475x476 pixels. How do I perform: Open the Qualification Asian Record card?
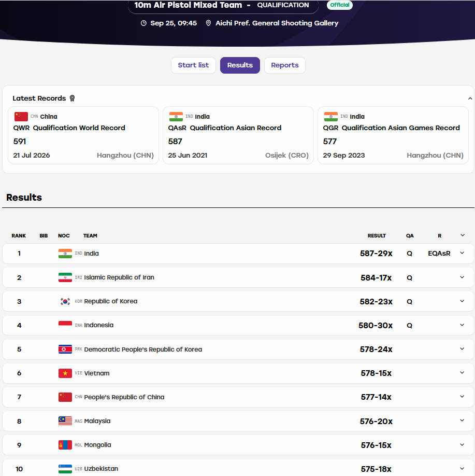pos(238,135)
